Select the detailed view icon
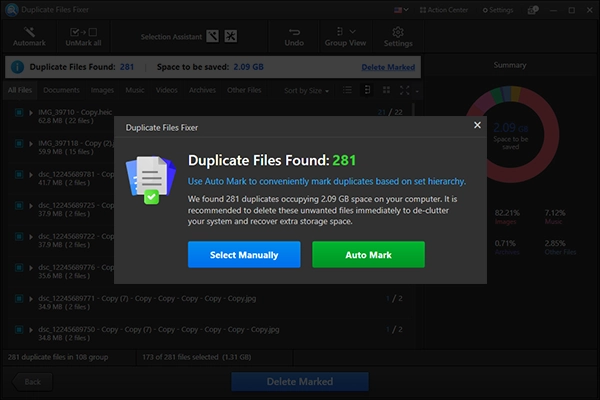The width and height of the screenshot is (600, 400). pos(367,90)
